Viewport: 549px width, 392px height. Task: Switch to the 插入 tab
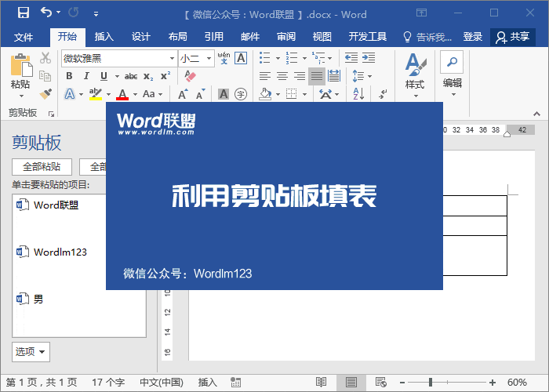[x=104, y=37]
